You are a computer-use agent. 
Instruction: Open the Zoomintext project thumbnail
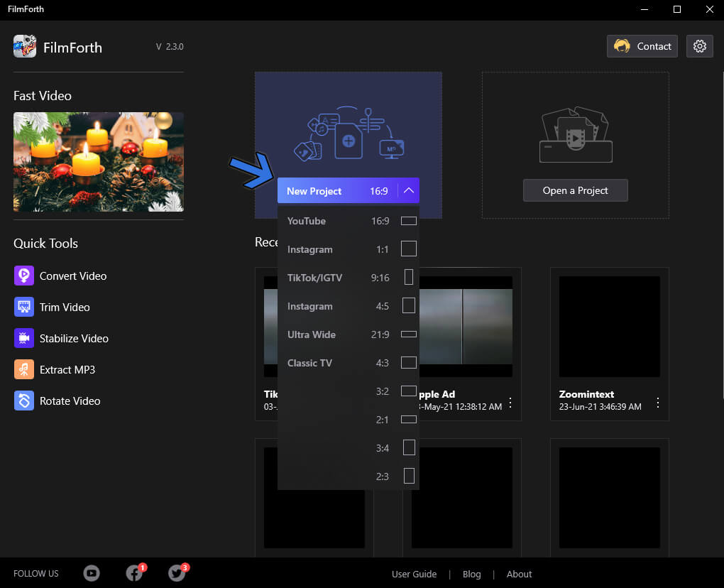[x=610, y=327]
